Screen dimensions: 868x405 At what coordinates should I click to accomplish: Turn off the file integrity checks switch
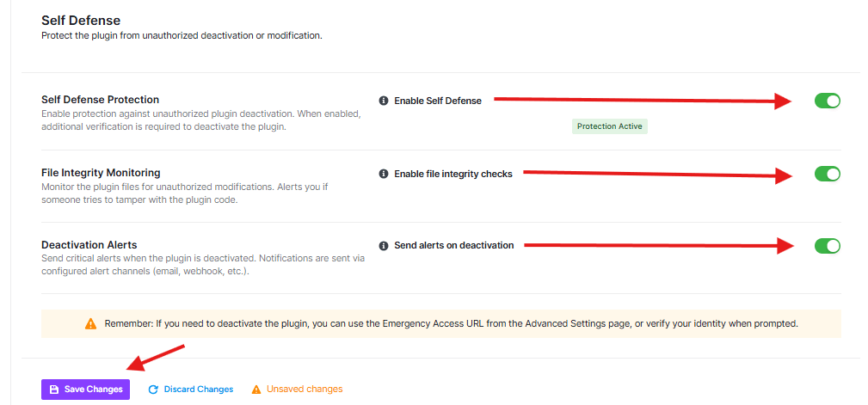(827, 174)
